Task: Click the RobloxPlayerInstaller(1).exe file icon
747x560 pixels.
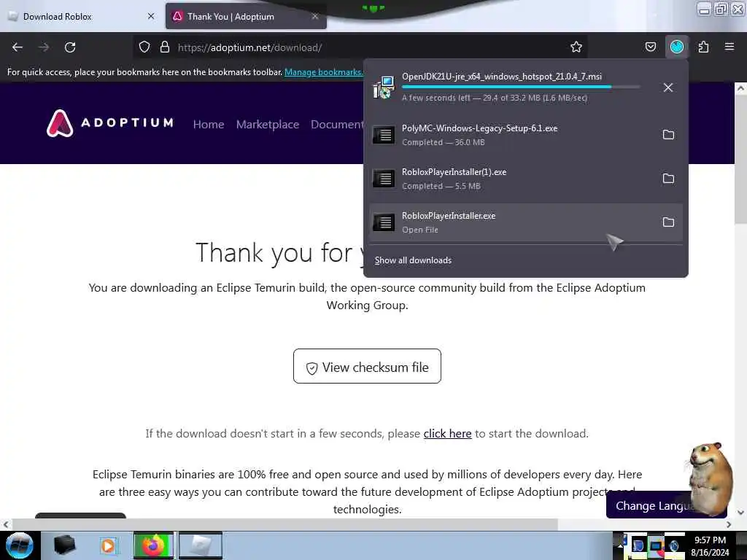Action: click(384, 179)
